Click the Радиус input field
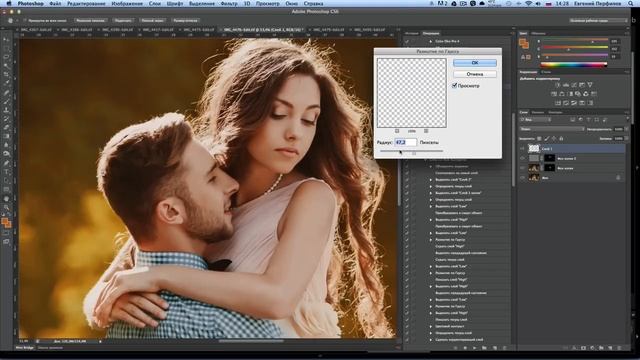Screen dimensions: 640x360 pos(405,142)
